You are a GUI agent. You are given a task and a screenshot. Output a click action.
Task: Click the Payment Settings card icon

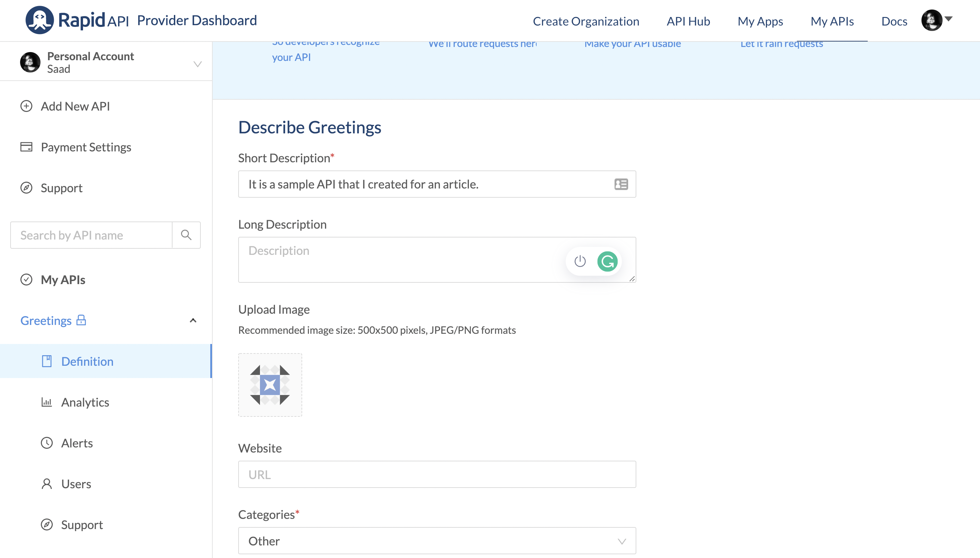[26, 147]
